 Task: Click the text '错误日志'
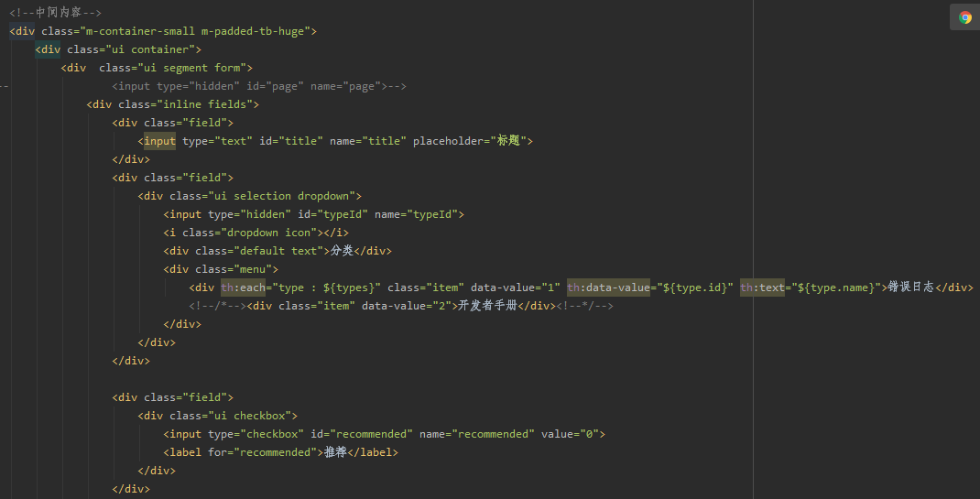(x=910, y=287)
